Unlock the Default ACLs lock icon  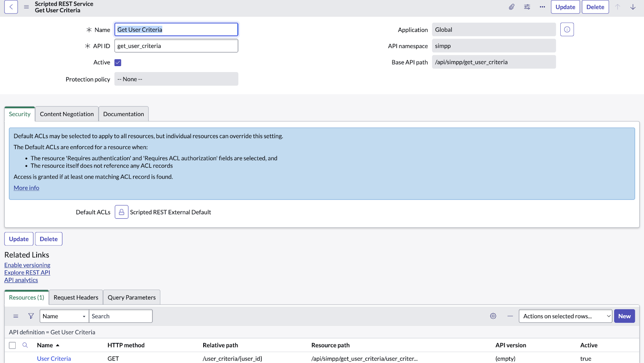[x=121, y=212]
